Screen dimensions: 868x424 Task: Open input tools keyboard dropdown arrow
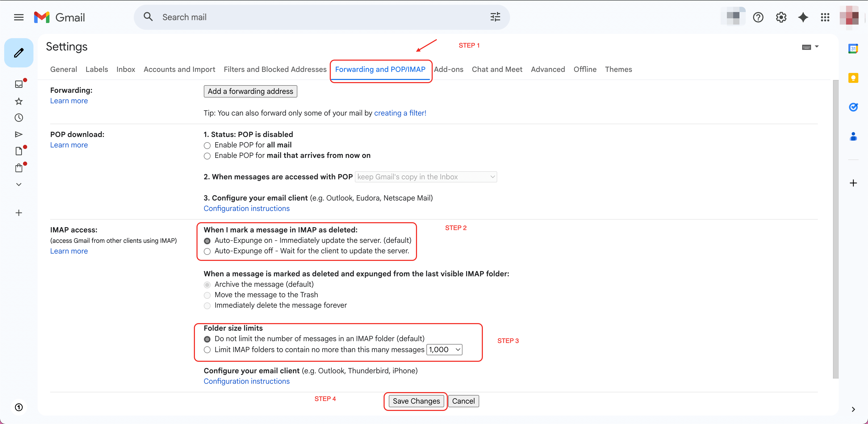[x=817, y=47]
